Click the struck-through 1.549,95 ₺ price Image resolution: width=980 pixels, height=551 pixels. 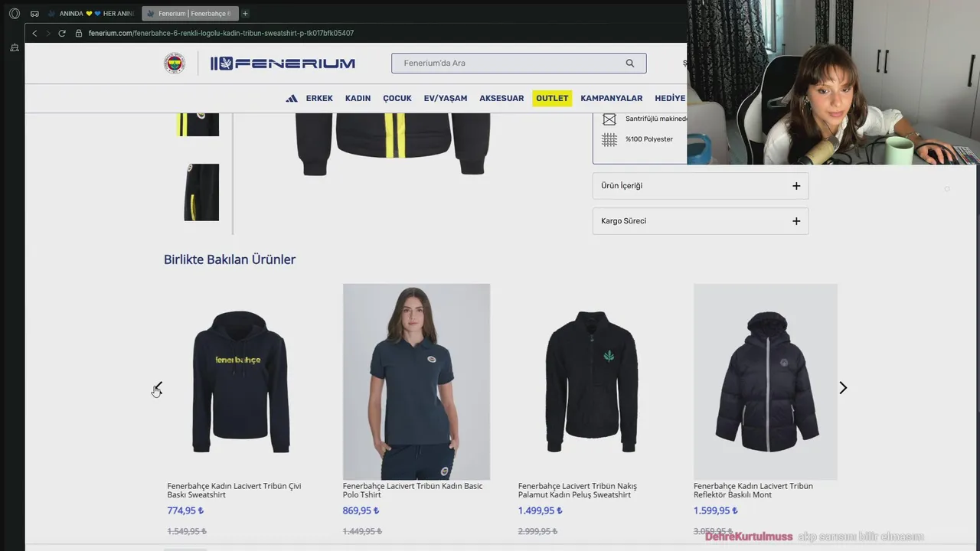187,531
